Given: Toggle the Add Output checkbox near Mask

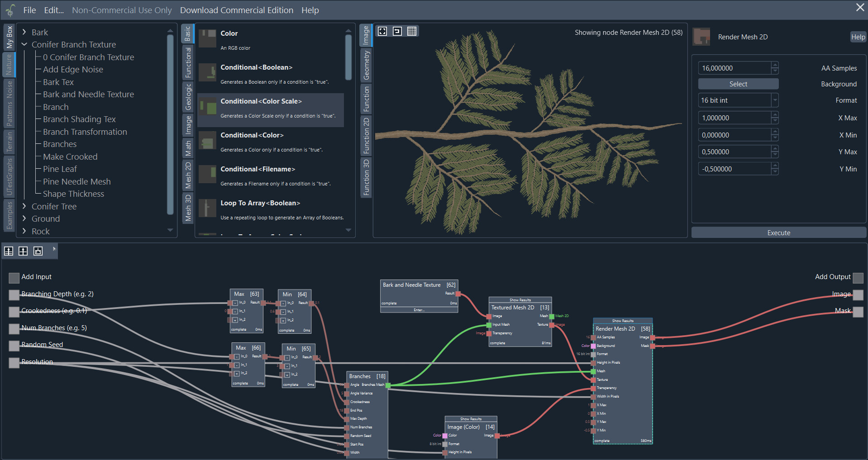Looking at the screenshot, I should pos(858,312).
